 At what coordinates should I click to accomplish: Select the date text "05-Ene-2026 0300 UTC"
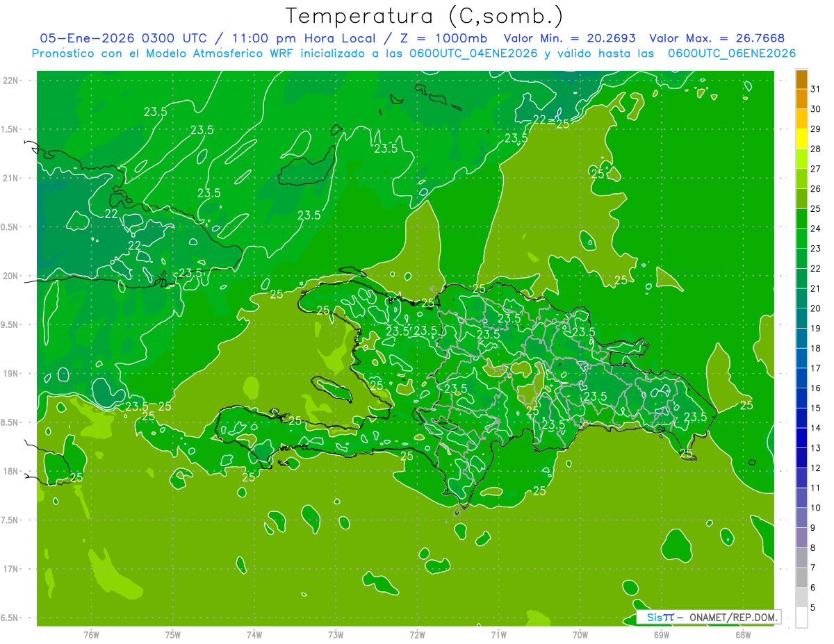(x=123, y=39)
